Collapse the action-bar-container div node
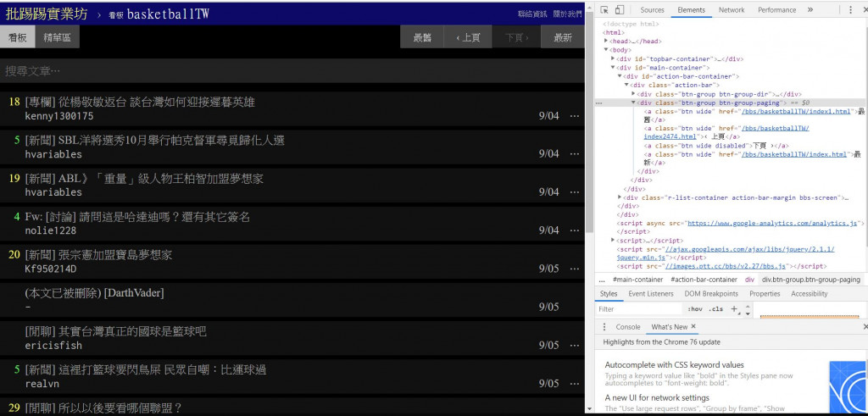 point(620,76)
